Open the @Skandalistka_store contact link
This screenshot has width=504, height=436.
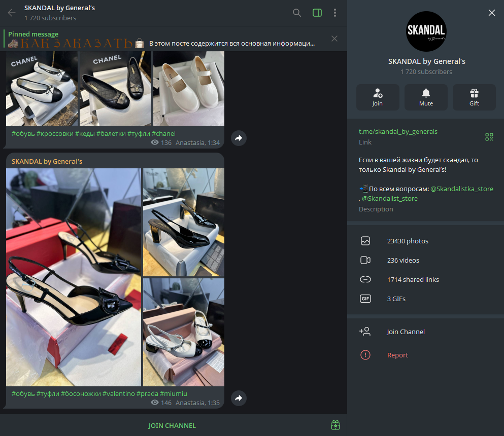point(461,189)
